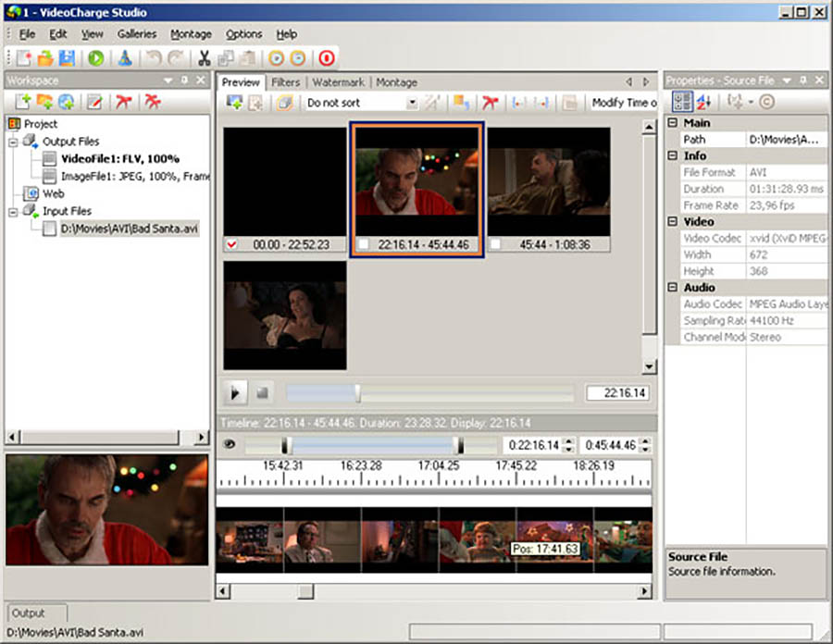Click the blue floppy disk save icon
The height and width of the screenshot is (644, 833).
pyautogui.click(x=67, y=58)
